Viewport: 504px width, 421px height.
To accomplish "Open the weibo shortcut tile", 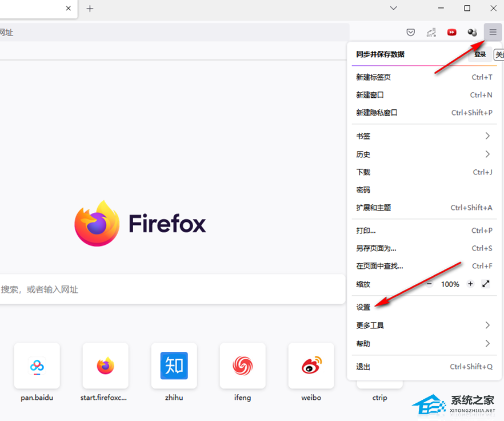I will [311, 366].
